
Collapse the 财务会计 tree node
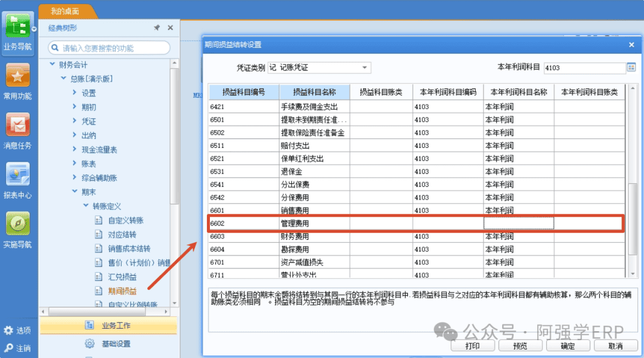[x=52, y=64]
